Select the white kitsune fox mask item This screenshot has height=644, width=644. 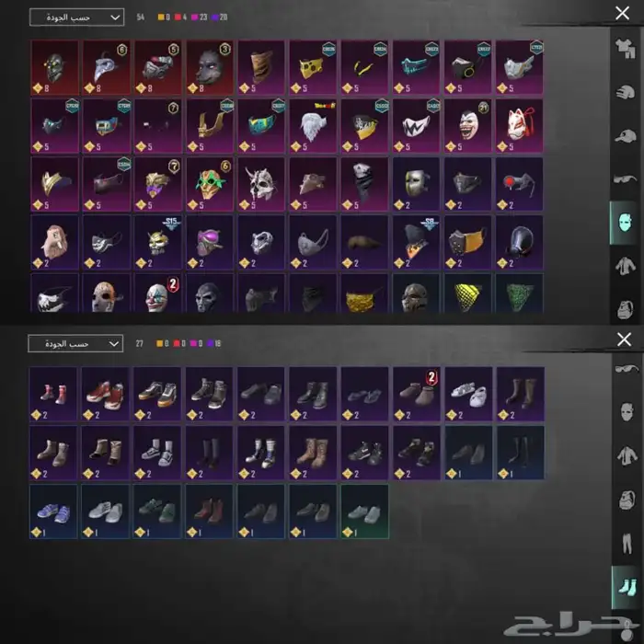click(x=519, y=125)
